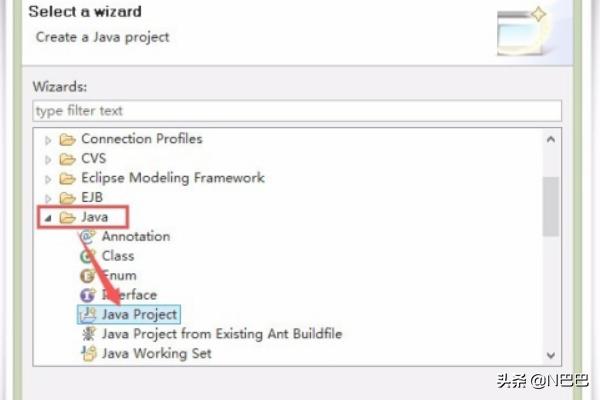Click the green Class icon
Screen dimensions: 600x400
point(88,256)
